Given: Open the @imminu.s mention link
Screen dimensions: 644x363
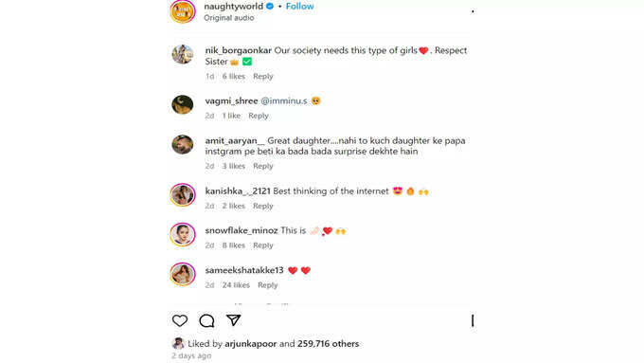Looking at the screenshot, I should (x=284, y=100).
